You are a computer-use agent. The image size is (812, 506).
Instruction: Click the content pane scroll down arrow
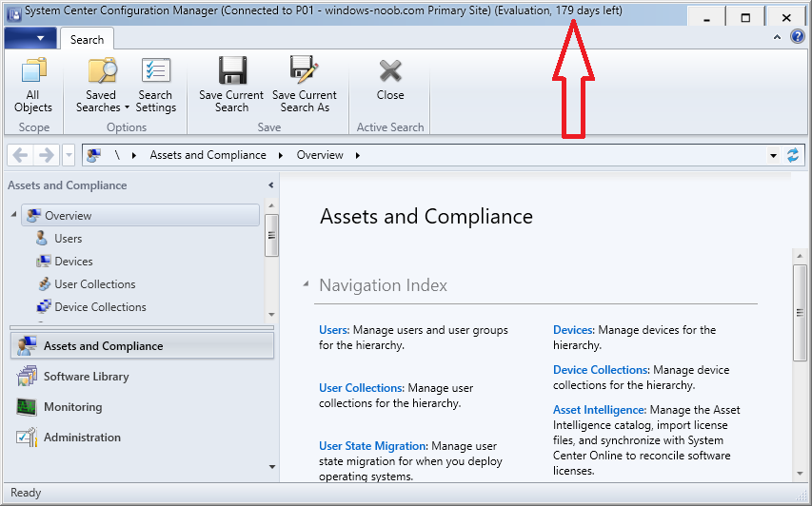800,474
